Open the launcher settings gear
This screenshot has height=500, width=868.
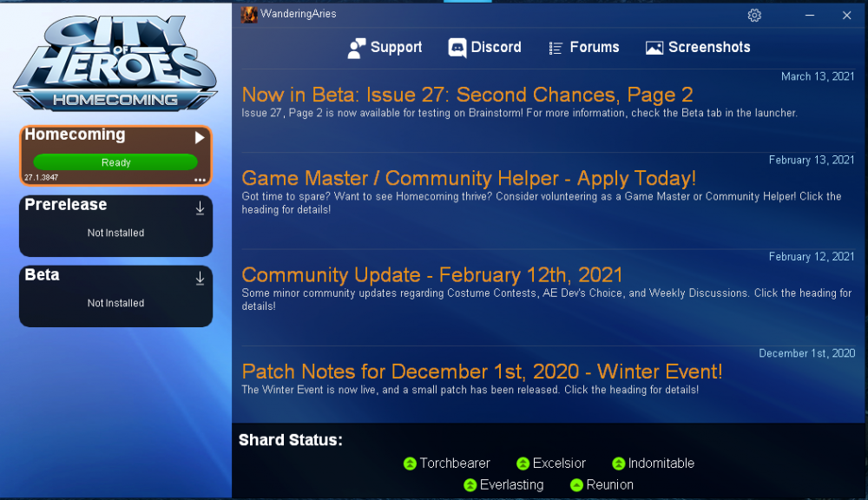click(x=753, y=15)
